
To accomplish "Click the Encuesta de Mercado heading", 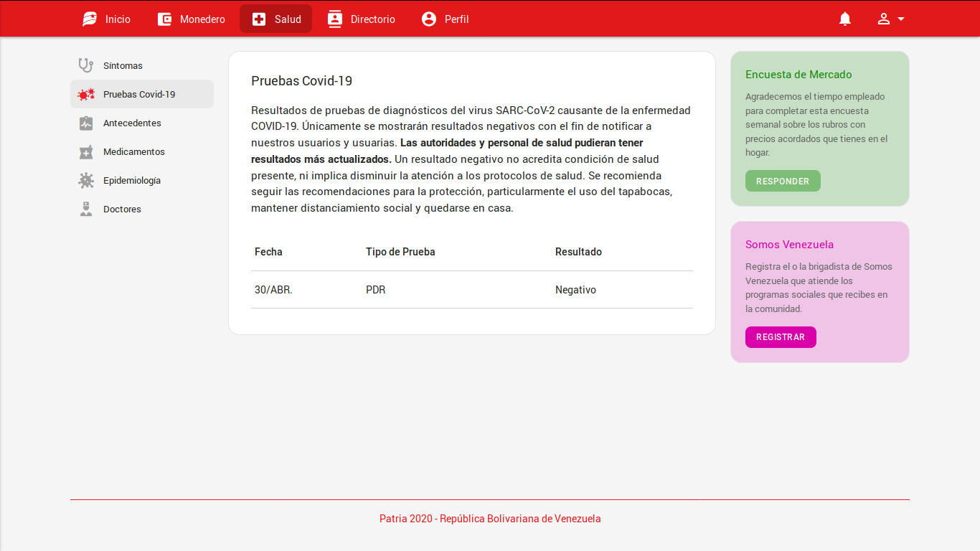I will pyautogui.click(x=798, y=75).
